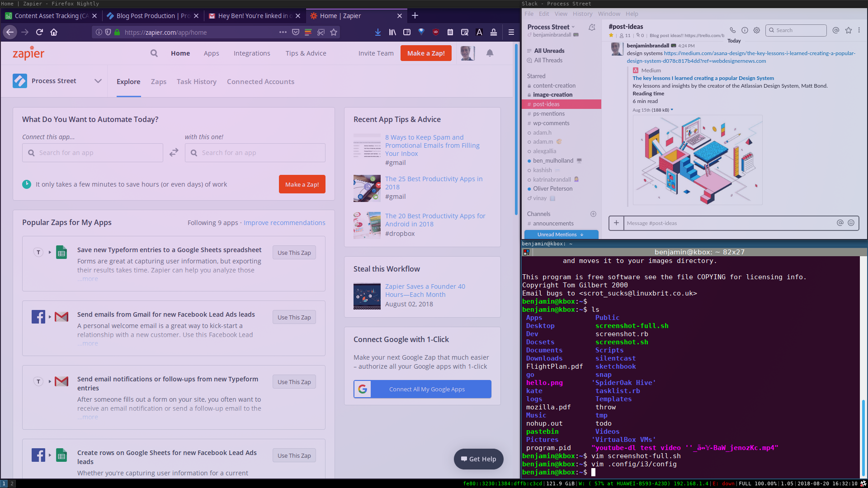
Task: Bookmark this page with the star icon
Action: coord(334,32)
